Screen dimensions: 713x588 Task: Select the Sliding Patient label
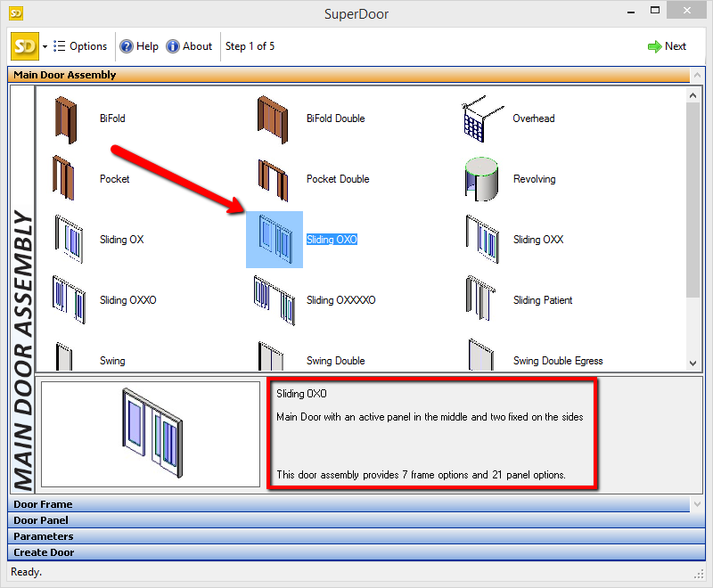tap(543, 300)
